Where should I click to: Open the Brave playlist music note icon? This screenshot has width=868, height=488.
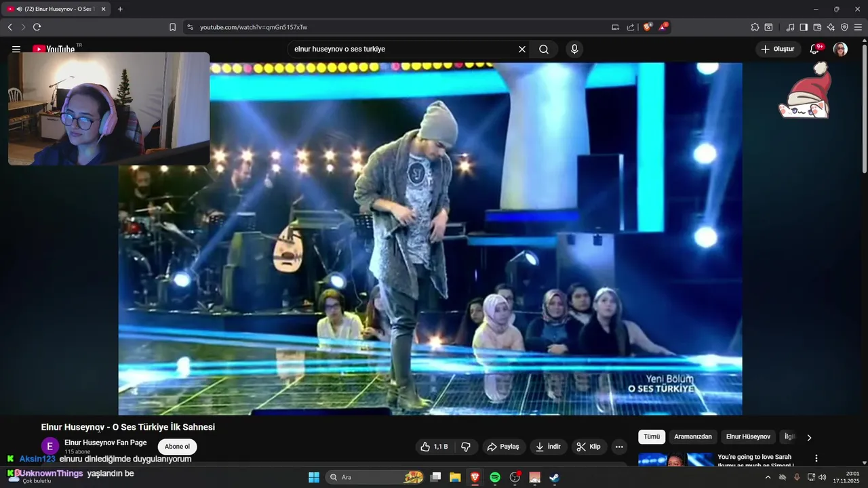[790, 27]
